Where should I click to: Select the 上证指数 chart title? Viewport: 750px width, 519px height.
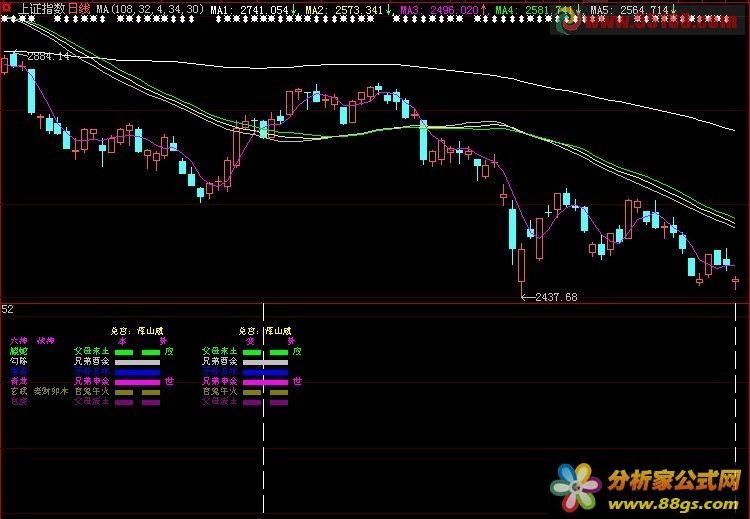[x=42, y=9]
